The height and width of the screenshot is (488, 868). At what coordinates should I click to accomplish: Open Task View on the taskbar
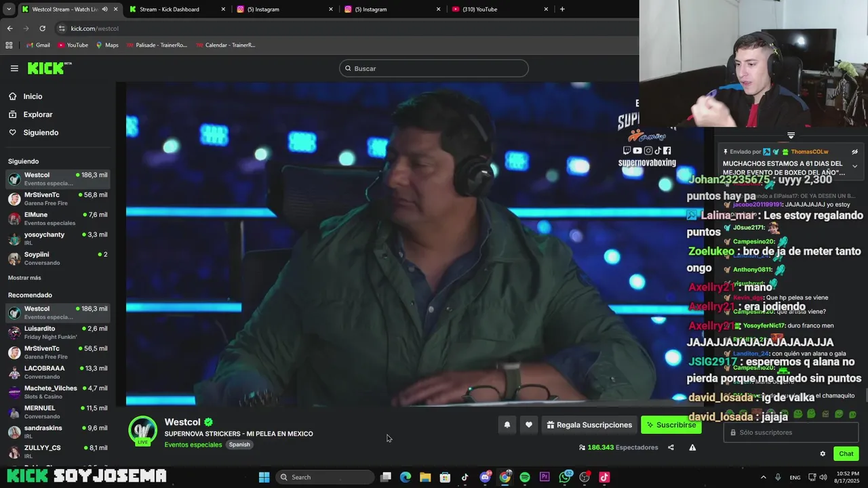pos(385,477)
